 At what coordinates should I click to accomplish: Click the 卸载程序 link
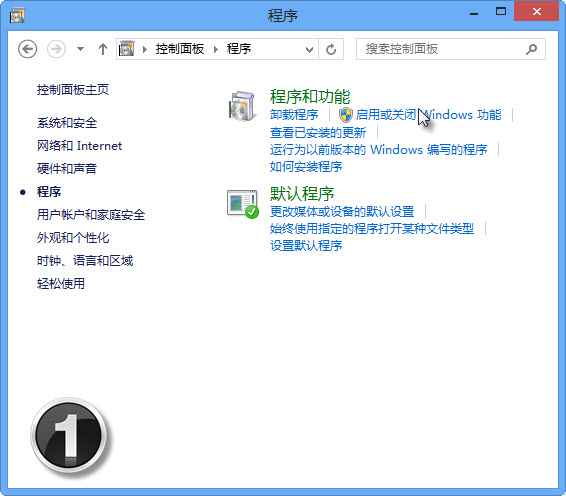tap(294, 115)
